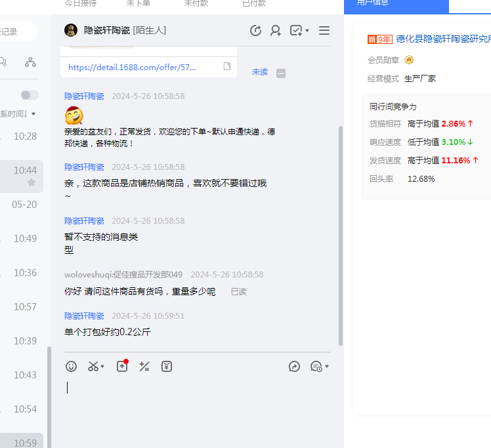Open the calculator plus-slash icon
Image resolution: width=491 pixels, height=448 pixels.
(x=144, y=367)
